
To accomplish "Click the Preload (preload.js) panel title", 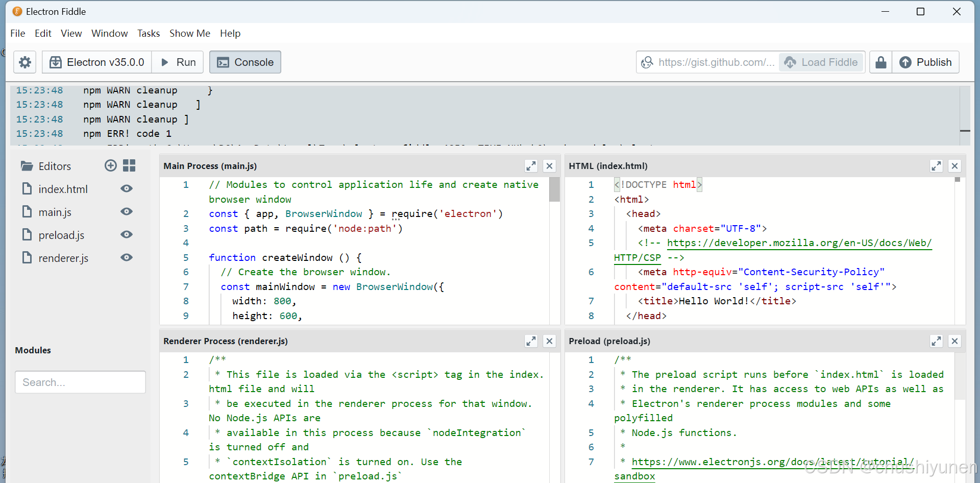I will pyautogui.click(x=609, y=341).
